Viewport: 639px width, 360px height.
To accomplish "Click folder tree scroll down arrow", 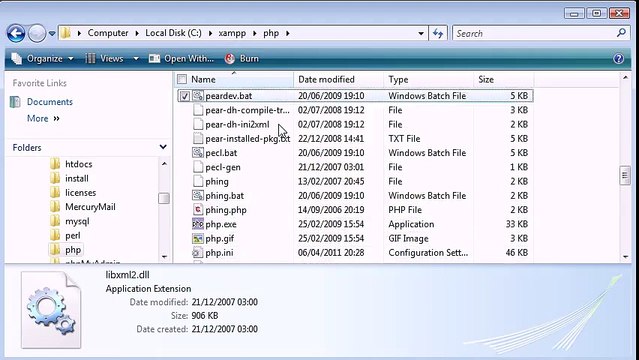I will click(x=164, y=256).
